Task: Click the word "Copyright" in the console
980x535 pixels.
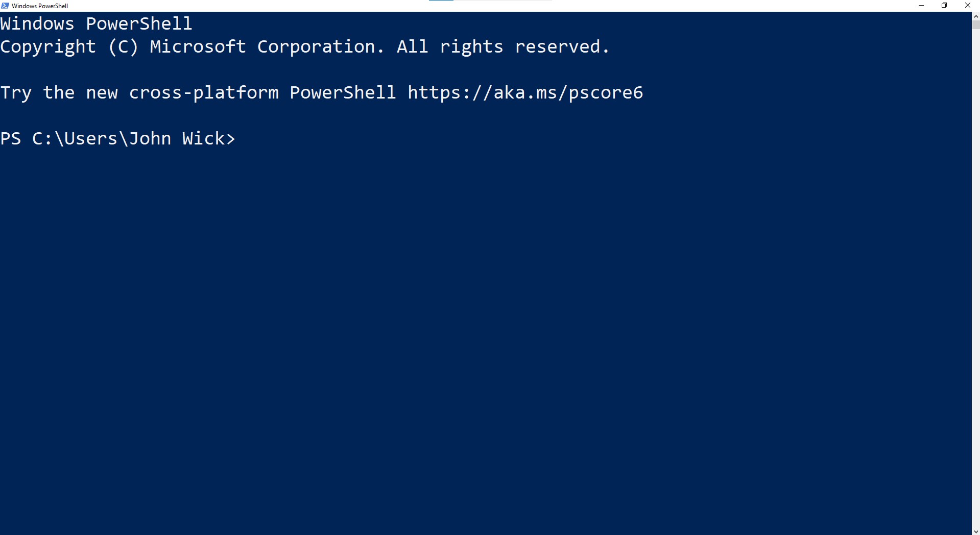Action: 48,47
